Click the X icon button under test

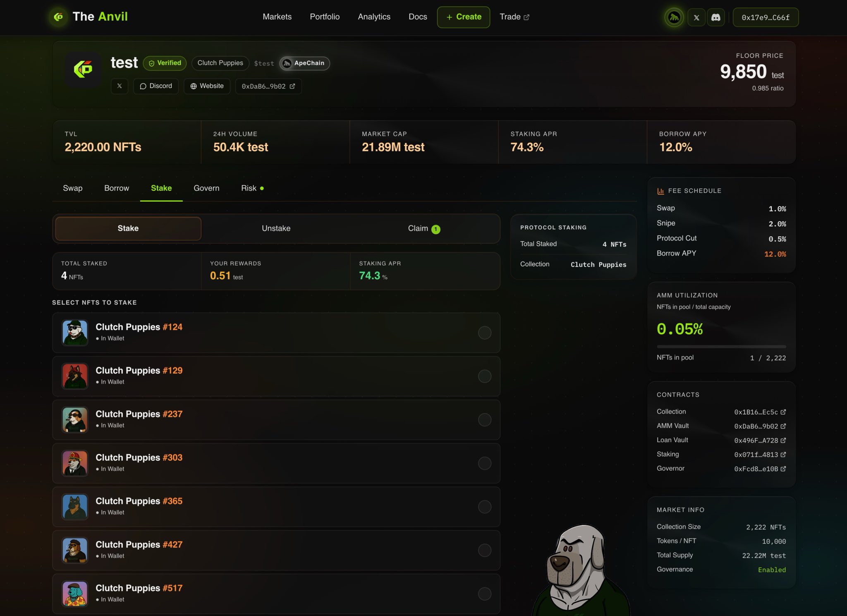pos(119,86)
